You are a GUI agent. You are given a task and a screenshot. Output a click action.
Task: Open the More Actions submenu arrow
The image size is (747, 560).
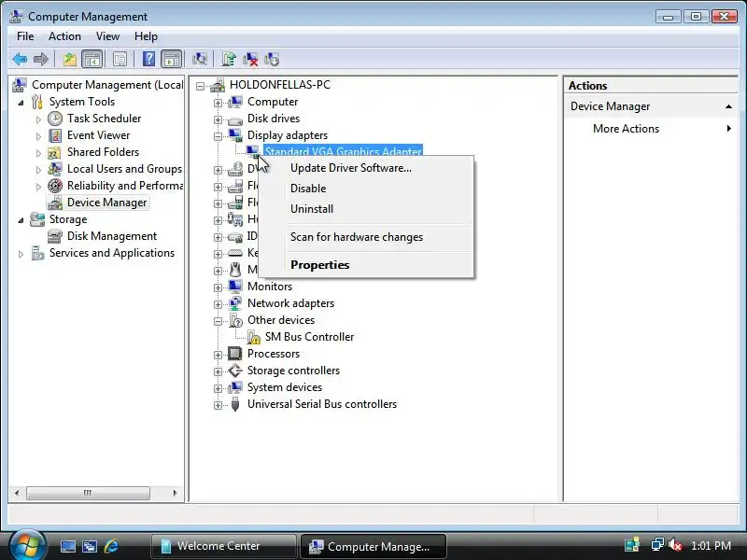(x=729, y=129)
